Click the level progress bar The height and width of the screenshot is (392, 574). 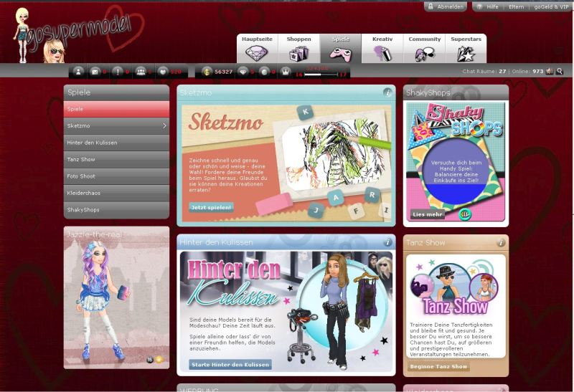coord(321,75)
